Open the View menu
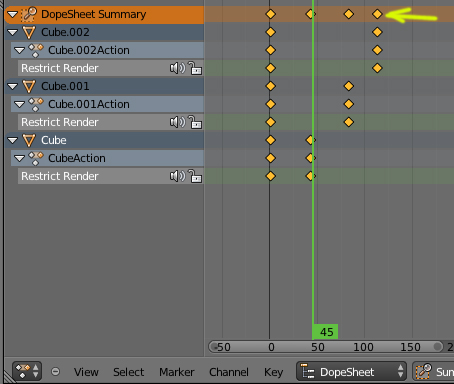Viewport: 454px width, 384px height. 86,372
